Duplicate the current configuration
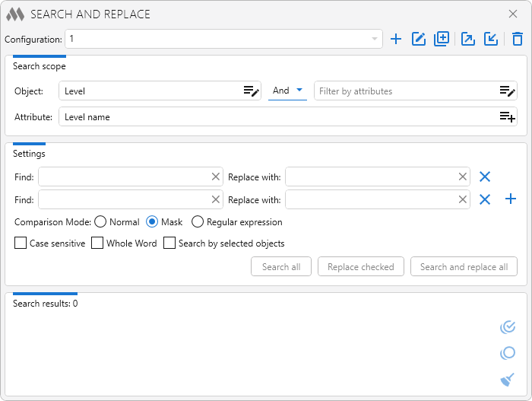 point(442,39)
